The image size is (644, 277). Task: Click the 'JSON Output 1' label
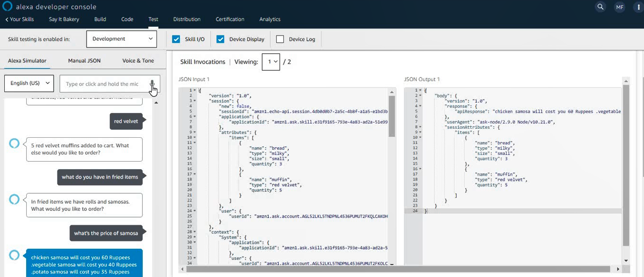click(422, 79)
